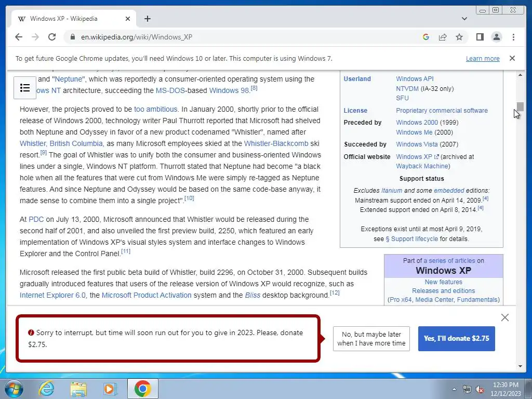Viewport: 532px width, 399px height.
Task: Open Chrome side panel
Action: [x=480, y=37]
